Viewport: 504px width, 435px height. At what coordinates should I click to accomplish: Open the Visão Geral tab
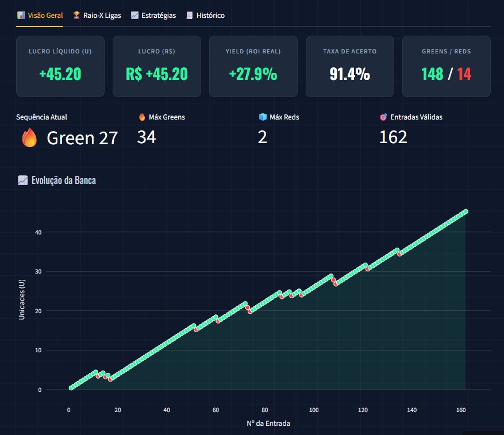click(x=40, y=16)
